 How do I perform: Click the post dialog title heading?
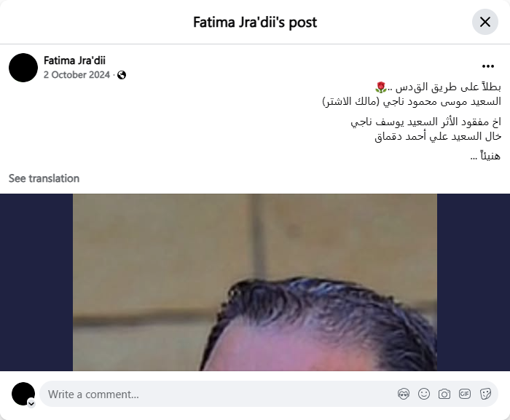(255, 22)
